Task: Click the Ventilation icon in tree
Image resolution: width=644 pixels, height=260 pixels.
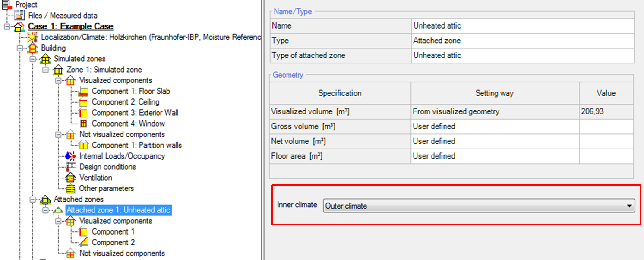Action: [71, 178]
